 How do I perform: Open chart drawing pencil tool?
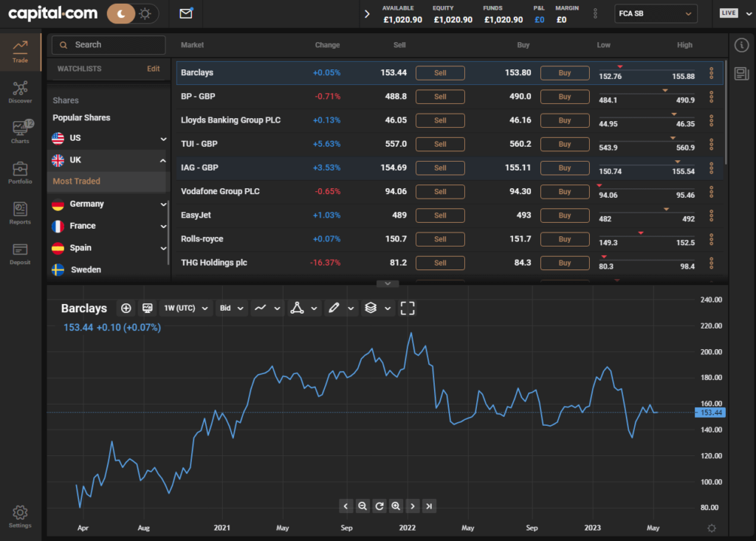[x=340, y=308]
